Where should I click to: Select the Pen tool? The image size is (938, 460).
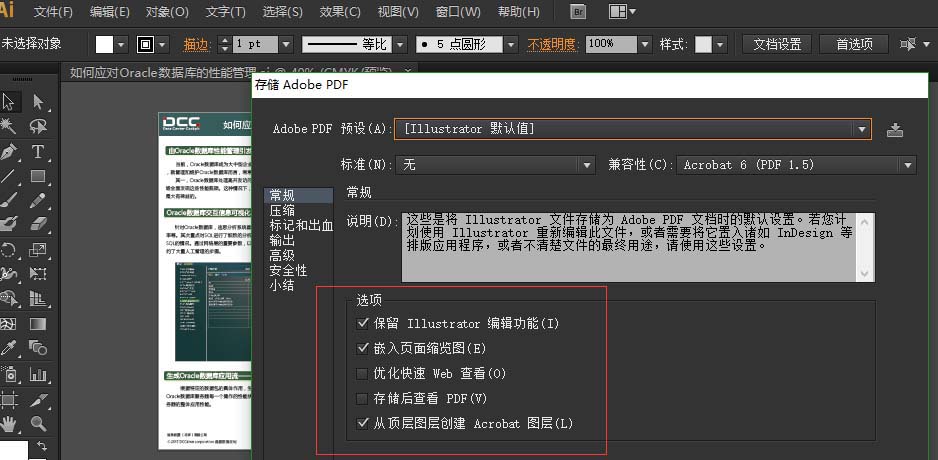click(8, 151)
